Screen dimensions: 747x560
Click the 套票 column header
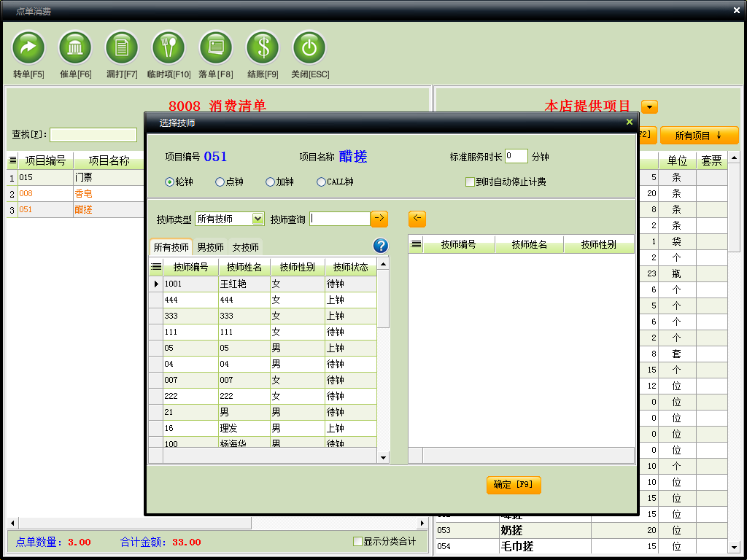712,161
